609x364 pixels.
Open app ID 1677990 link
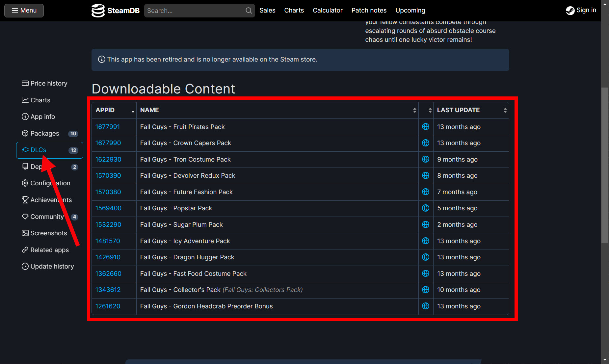point(108,143)
